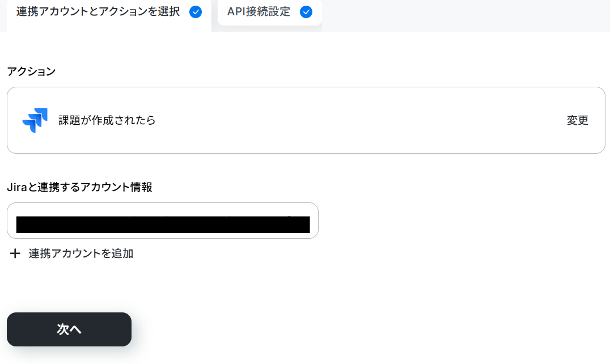The height and width of the screenshot is (364, 610).
Task: Open the API接続設定 tab
Action: tap(270, 12)
